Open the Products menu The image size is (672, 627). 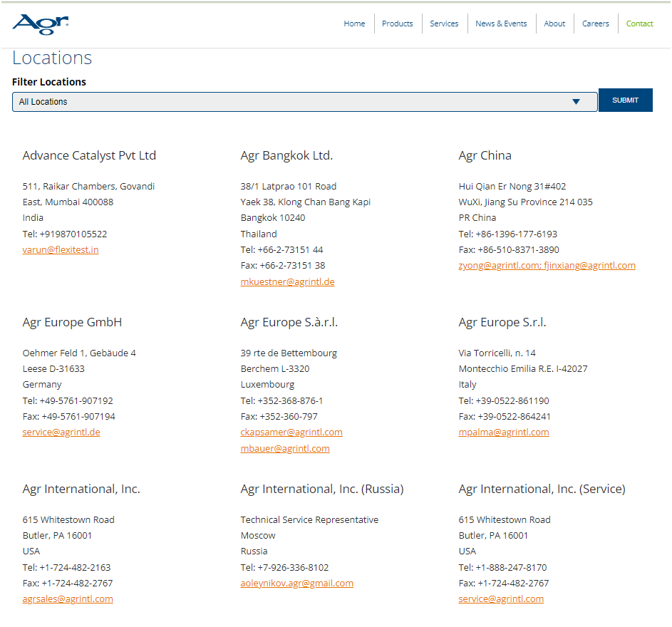click(398, 24)
